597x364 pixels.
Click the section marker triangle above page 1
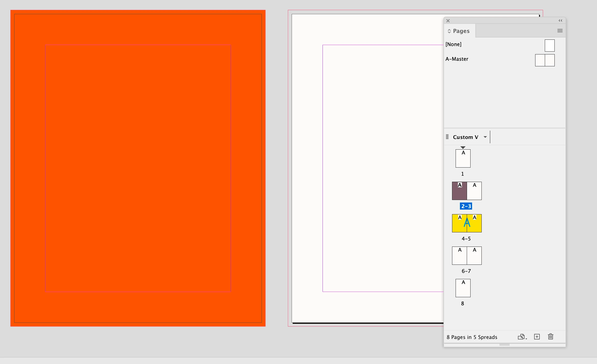(463, 147)
